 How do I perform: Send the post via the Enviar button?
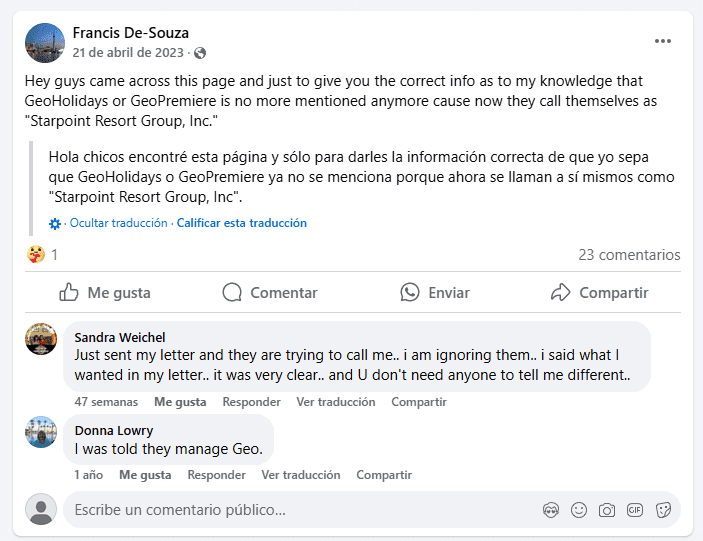point(435,293)
